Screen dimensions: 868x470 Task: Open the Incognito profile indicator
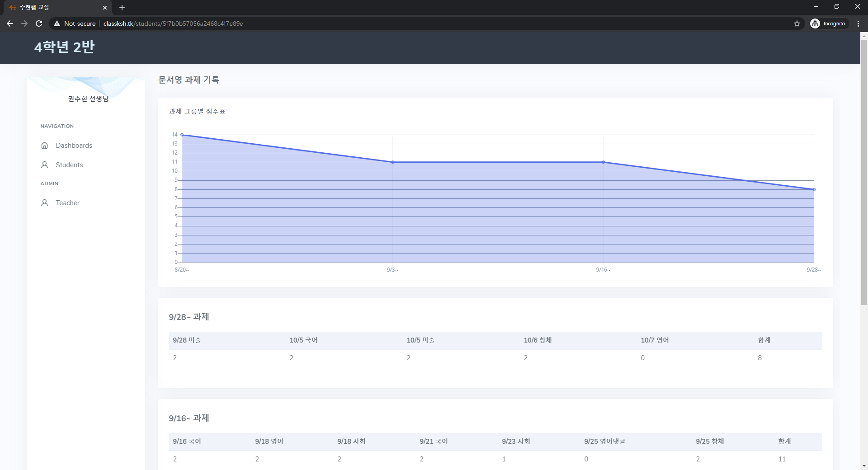point(828,23)
